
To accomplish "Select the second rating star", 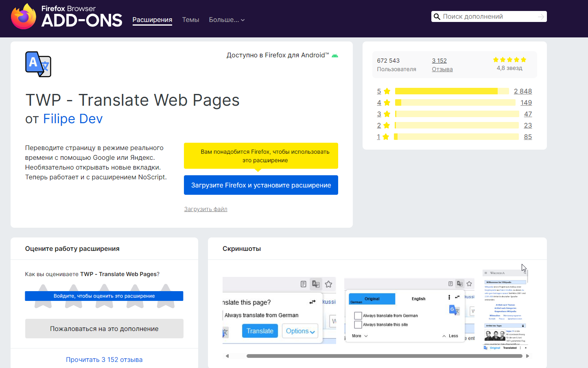I will (74, 296).
